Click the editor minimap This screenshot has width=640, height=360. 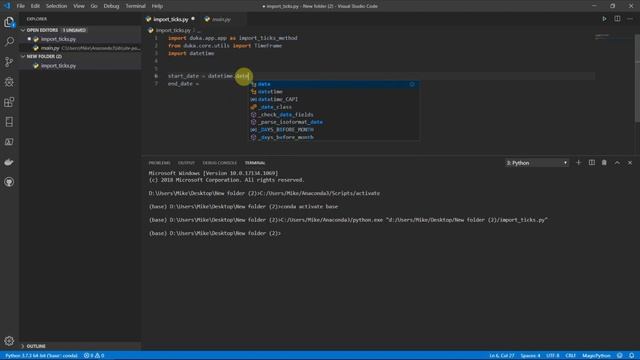tap(613, 38)
